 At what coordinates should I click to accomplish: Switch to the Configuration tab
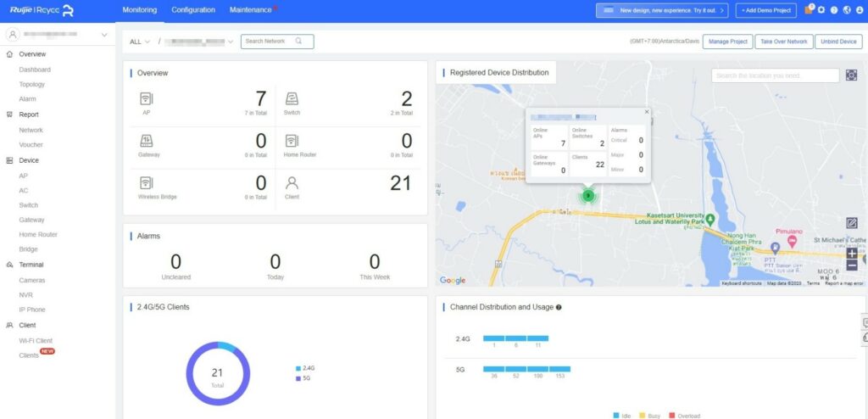click(x=192, y=10)
